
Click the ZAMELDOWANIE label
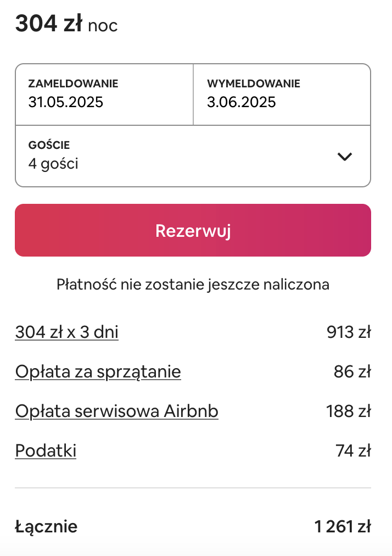tap(74, 84)
